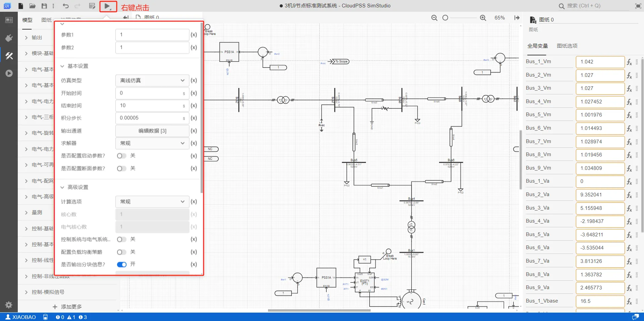
Task: Undo the last action
Action: point(66,6)
